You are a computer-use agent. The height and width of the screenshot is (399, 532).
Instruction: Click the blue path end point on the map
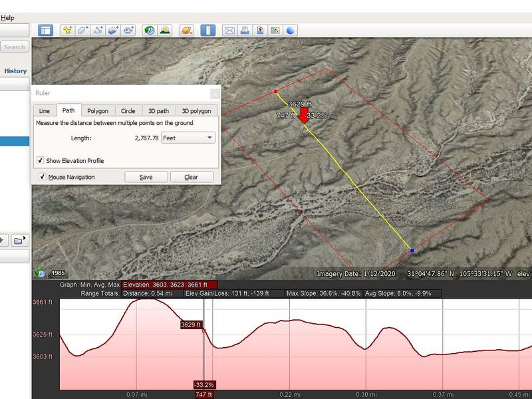tap(412, 251)
